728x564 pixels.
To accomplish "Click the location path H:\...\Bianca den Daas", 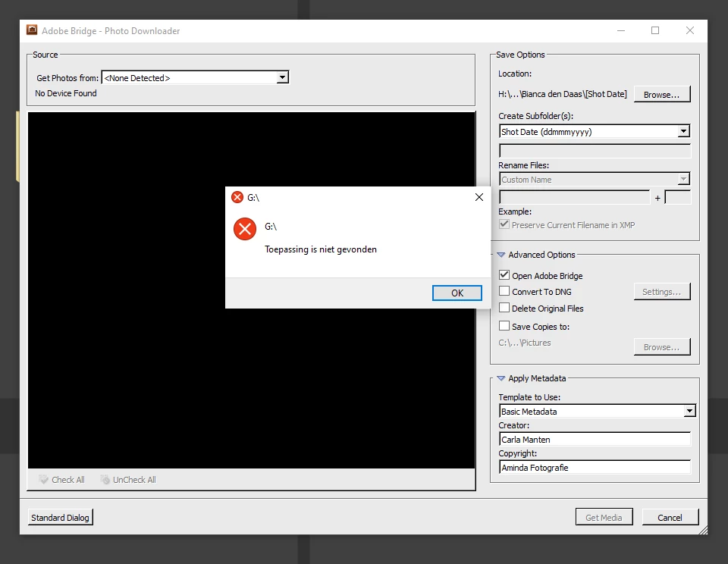I will [x=562, y=94].
